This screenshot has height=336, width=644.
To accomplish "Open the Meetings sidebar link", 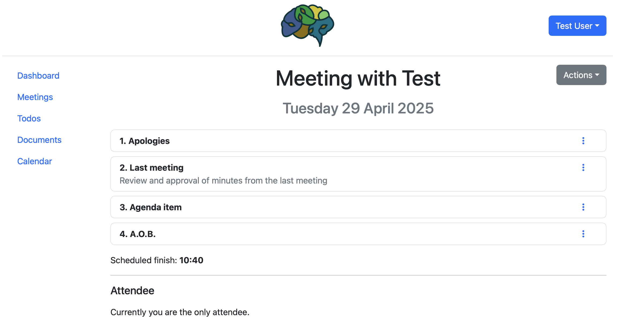I will (x=35, y=97).
